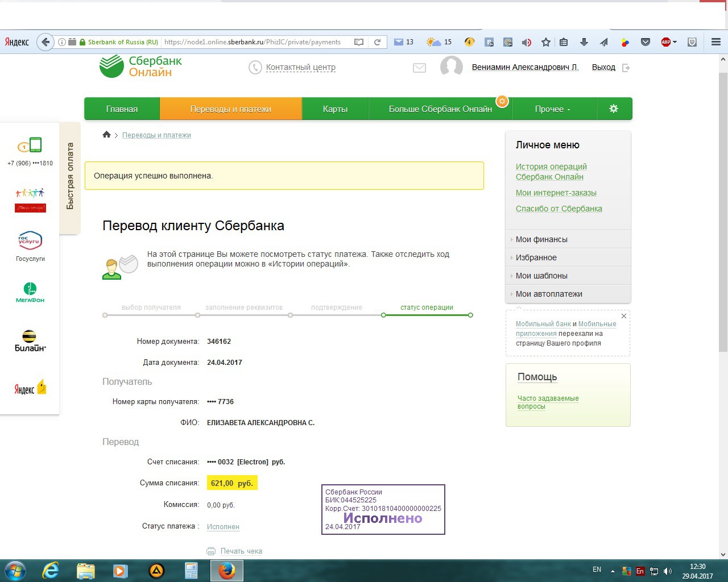This screenshot has width=728, height=582.
Task: Show hidden tray icons arrow
Action: [613, 571]
